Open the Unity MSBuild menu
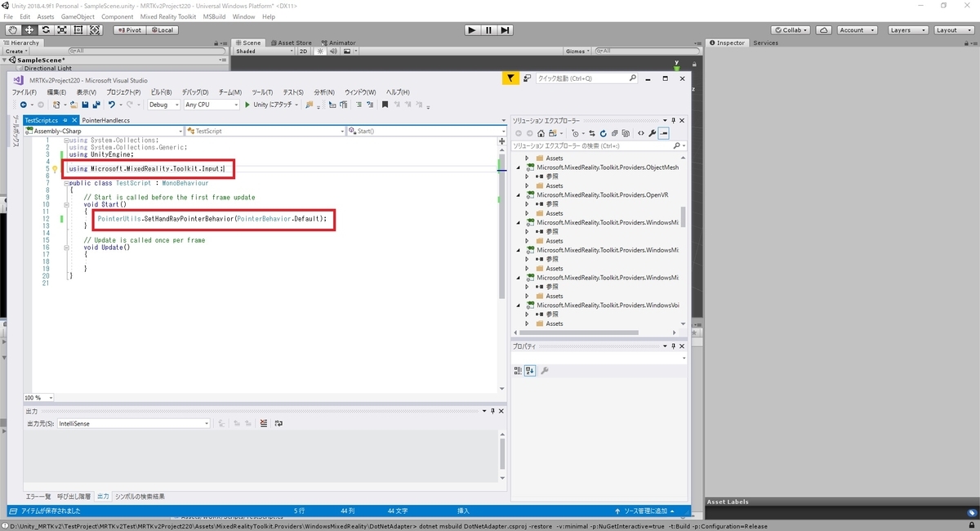This screenshot has width=980, height=531. [x=216, y=16]
